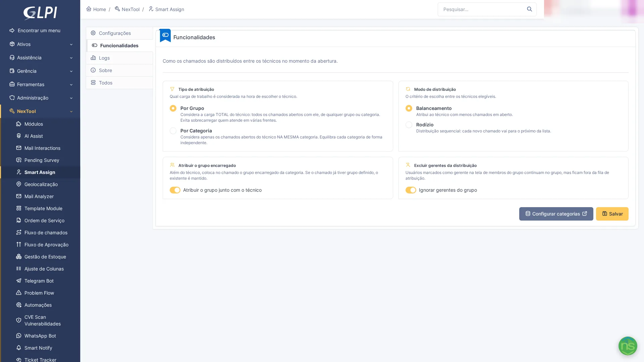This screenshot has height=362, width=644.
Task: Open Problem Flow module
Action: [x=41, y=293]
